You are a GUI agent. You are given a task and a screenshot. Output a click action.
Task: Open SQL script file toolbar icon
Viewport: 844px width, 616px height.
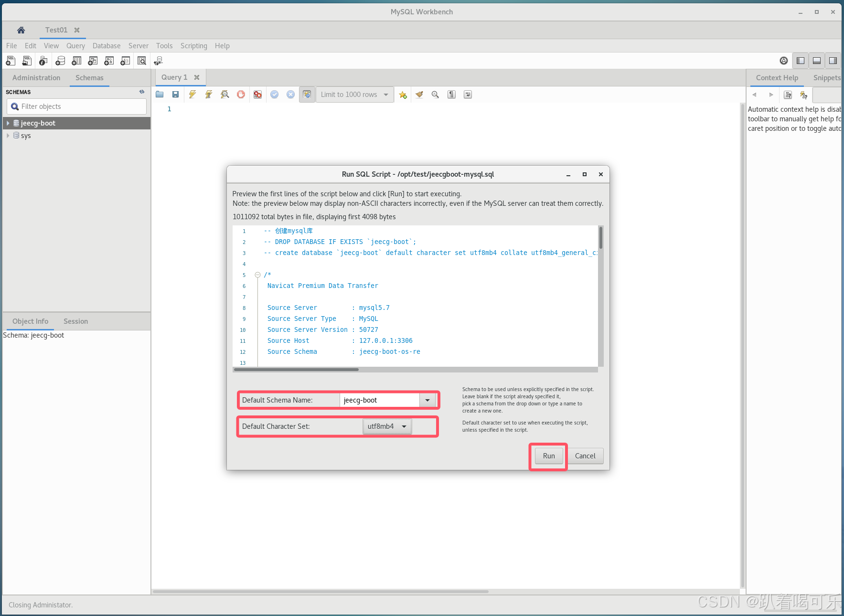27,61
